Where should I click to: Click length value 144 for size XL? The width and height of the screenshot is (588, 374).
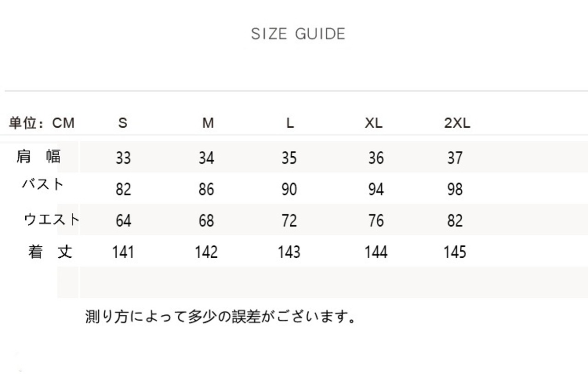coord(376,252)
